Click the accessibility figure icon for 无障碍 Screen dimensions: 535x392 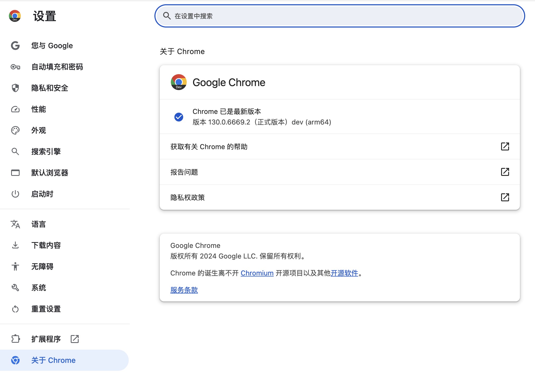coord(15,266)
